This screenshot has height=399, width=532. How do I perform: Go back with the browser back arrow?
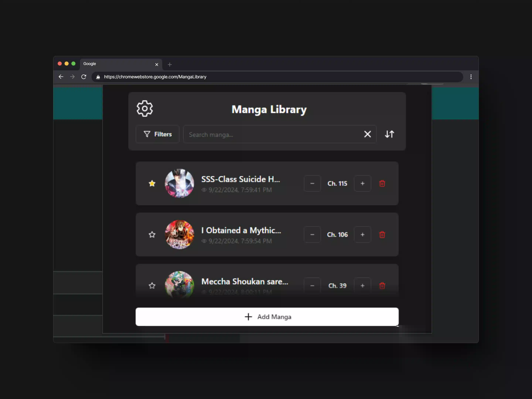click(61, 77)
